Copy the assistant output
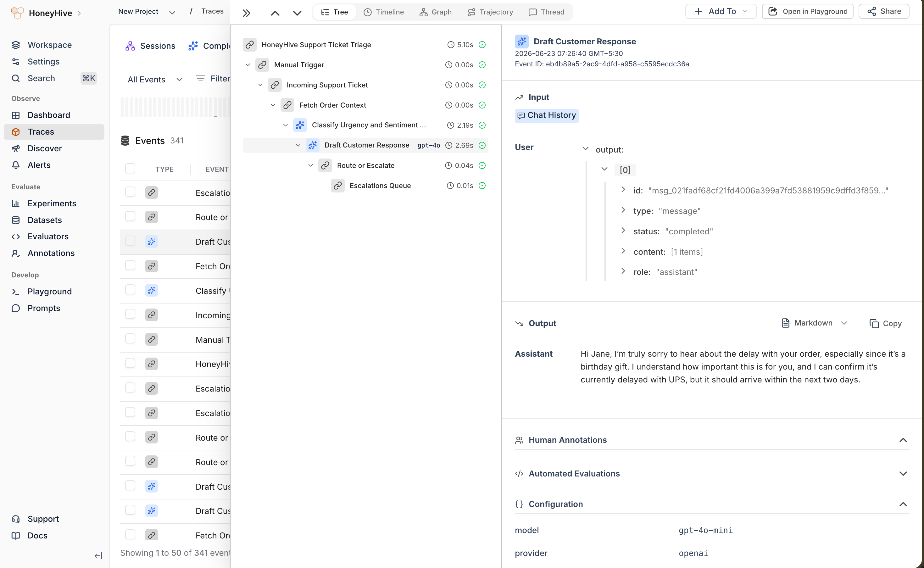Image resolution: width=924 pixels, height=568 pixels. tap(885, 323)
